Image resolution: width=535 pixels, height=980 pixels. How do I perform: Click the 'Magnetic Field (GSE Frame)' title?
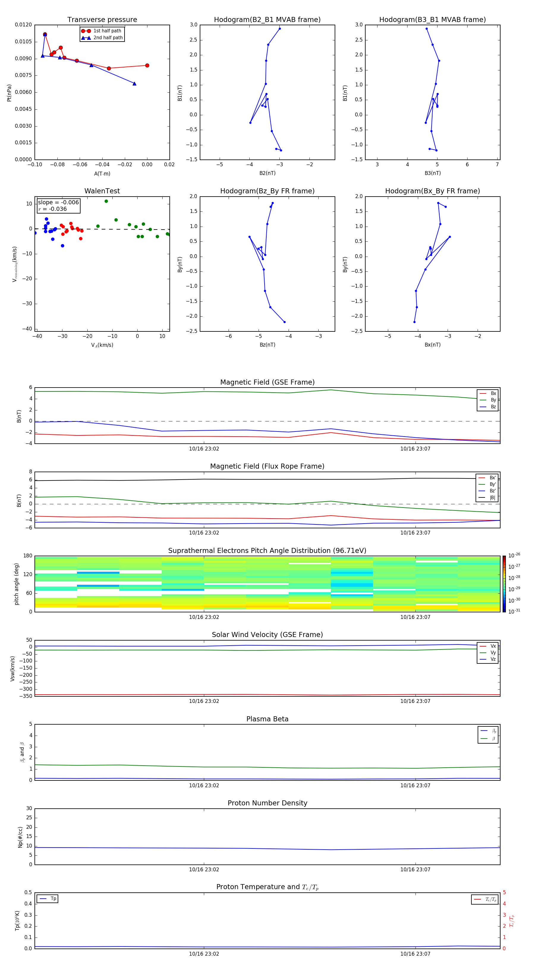pyautogui.click(x=267, y=382)
